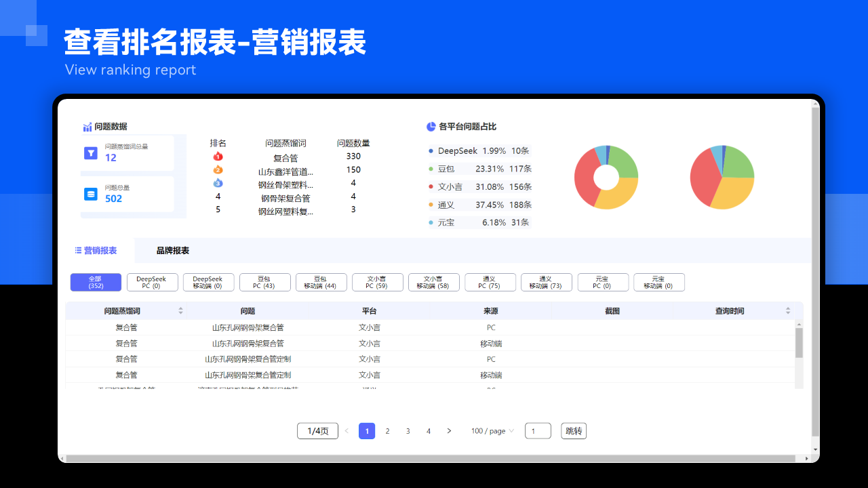Screen dimensions: 868x488
Task: Switch to the 品牌报表 tab
Action: coord(173,251)
